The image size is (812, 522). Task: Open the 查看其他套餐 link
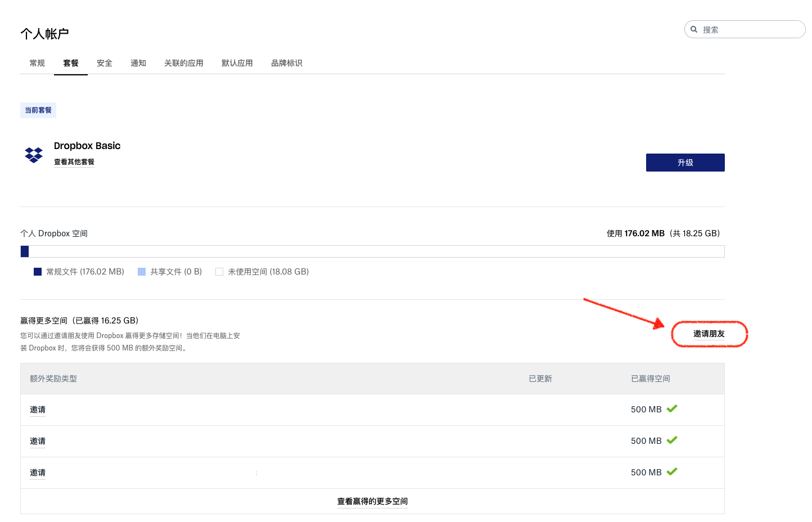point(74,162)
